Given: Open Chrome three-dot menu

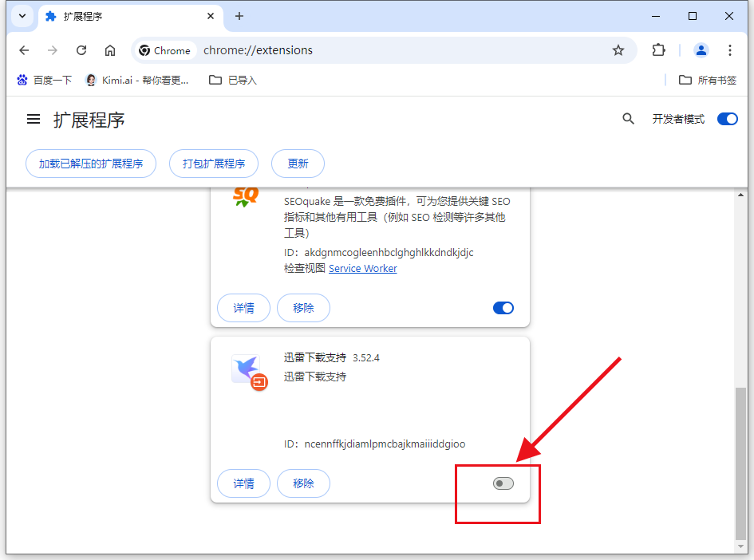Looking at the screenshot, I should coord(729,50).
